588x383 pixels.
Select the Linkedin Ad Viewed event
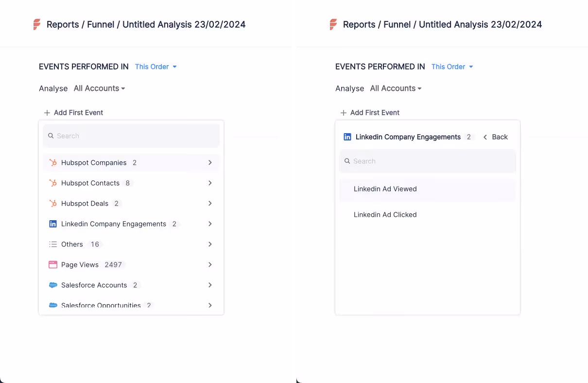click(x=385, y=189)
